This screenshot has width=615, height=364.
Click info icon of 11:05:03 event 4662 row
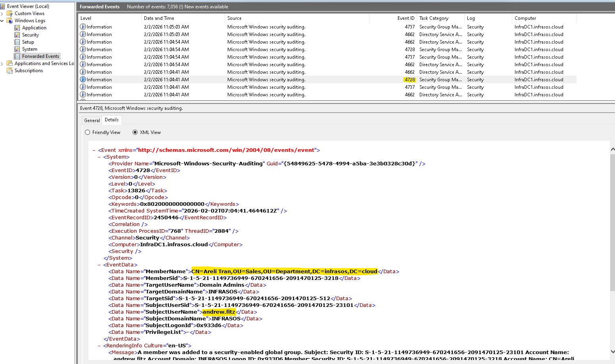click(83, 34)
